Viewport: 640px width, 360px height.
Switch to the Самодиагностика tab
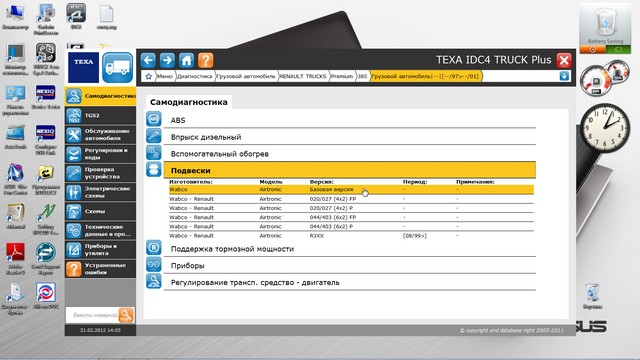(x=189, y=102)
